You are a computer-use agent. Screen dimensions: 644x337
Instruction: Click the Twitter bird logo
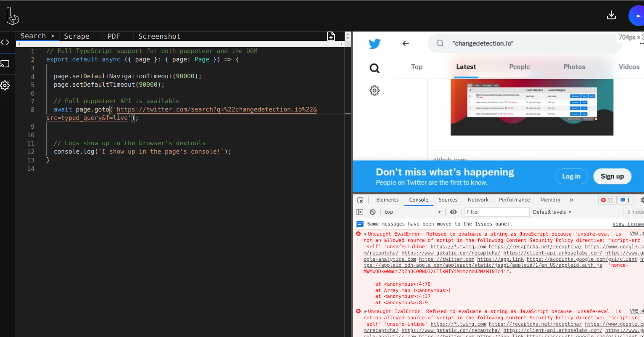[375, 43]
